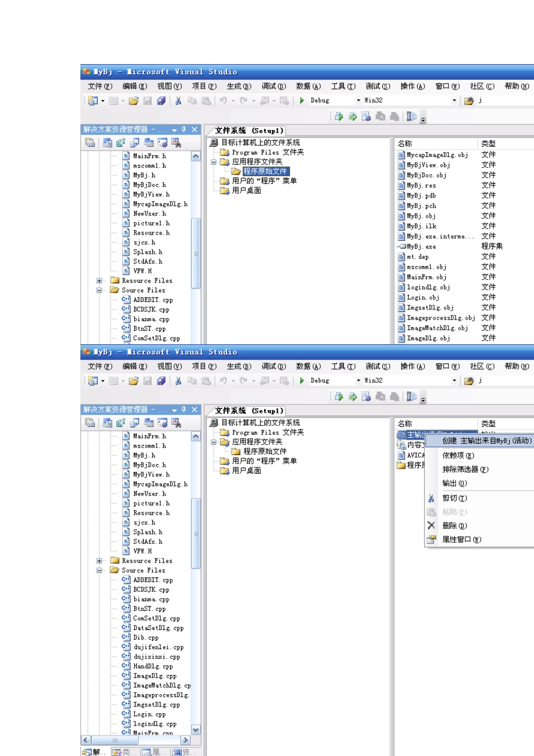Collapse the 应用程序文件夹 node in the lower file system
534x756 pixels.
[x=214, y=442]
